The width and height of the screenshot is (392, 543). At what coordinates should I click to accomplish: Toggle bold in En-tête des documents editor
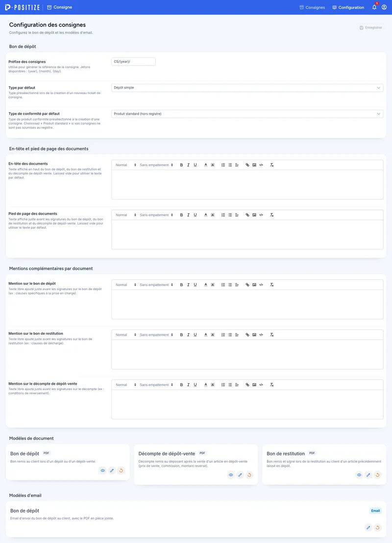pyautogui.click(x=181, y=165)
